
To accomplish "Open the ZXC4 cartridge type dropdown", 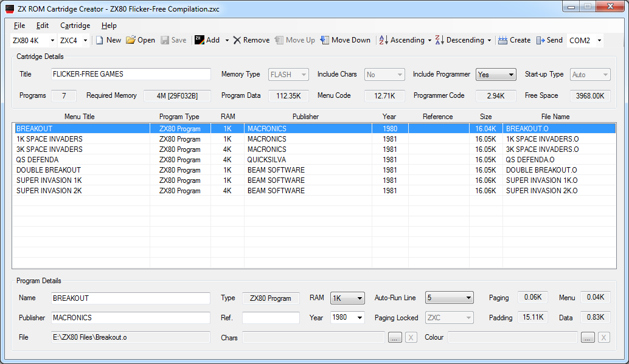I will click(x=85, y=41).
